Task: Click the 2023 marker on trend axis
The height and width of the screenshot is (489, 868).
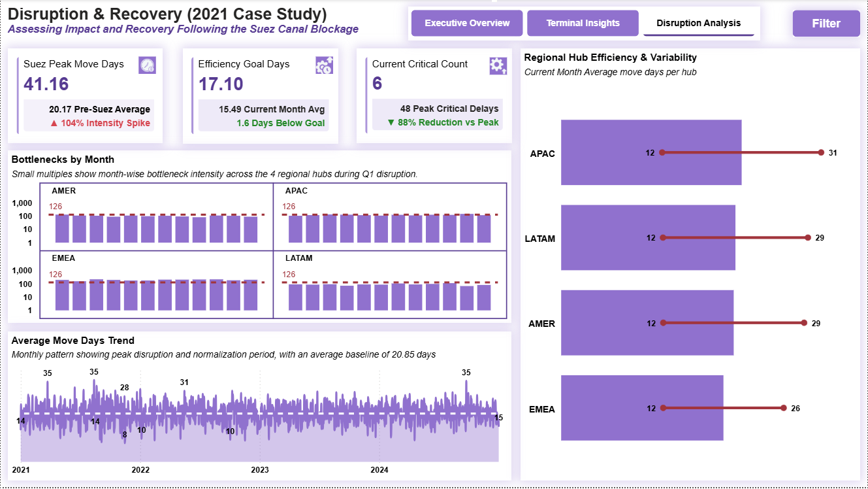Action: pyautogui.click(x=260, y=469)
